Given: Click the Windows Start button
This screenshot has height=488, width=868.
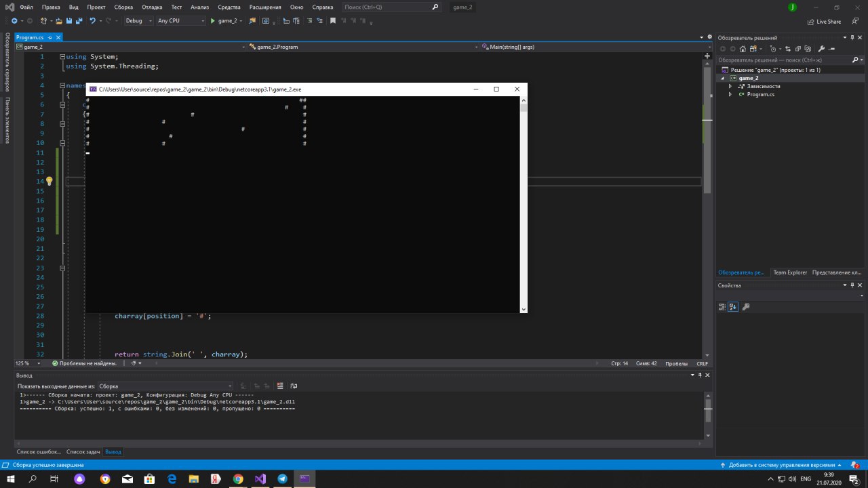Looking at the screenshot, I should [11, 479].
